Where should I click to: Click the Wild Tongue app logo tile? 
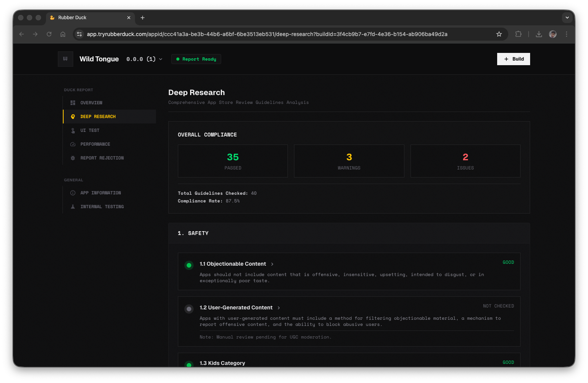pyautogui.click(x=65, y=59)
